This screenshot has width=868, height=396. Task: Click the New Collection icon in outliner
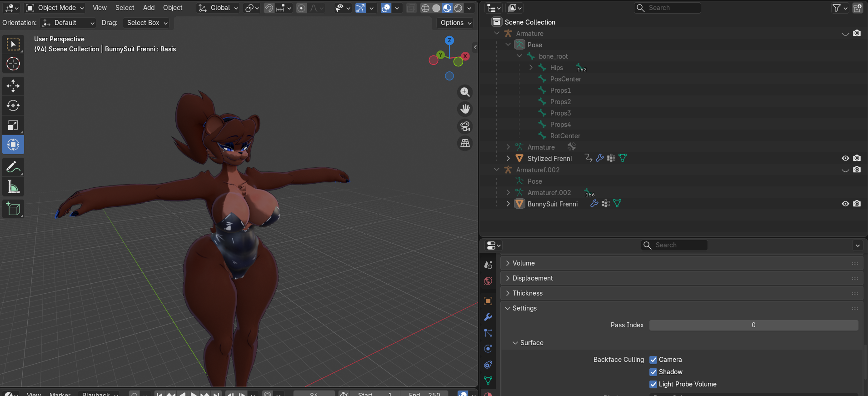coord(858,8)
